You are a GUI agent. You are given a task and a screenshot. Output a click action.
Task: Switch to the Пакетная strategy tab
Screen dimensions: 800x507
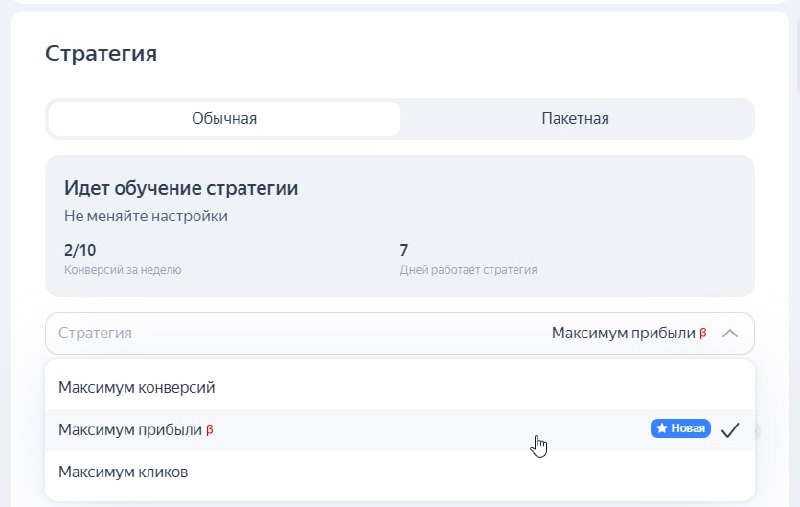coord(575,119)
